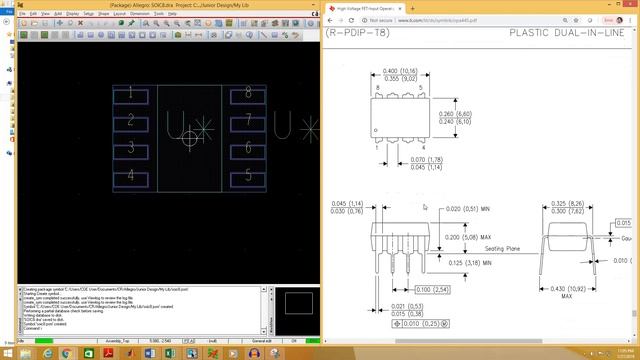Click the orange refresh icon in Allegro toolbar
The image size is (640, 360).
pos(208,23)
